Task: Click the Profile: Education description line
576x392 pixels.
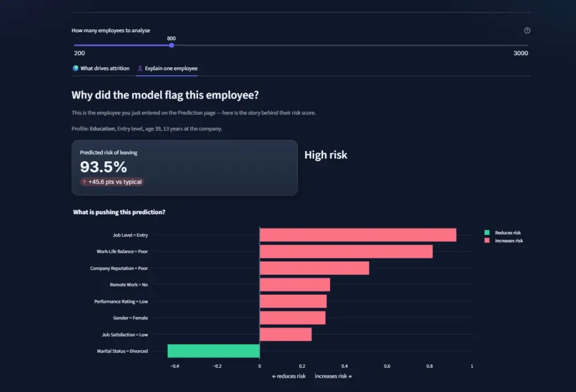Action: [146, 129]
